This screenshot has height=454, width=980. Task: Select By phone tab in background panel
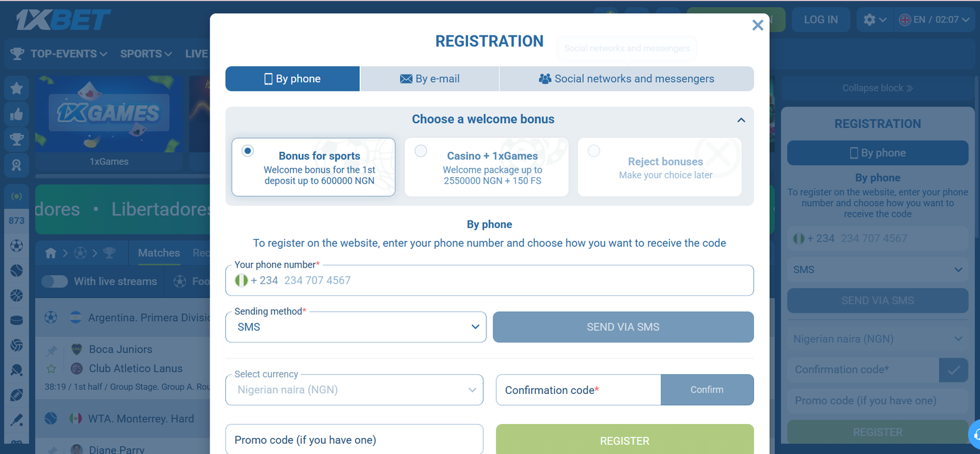pos(878,153)
